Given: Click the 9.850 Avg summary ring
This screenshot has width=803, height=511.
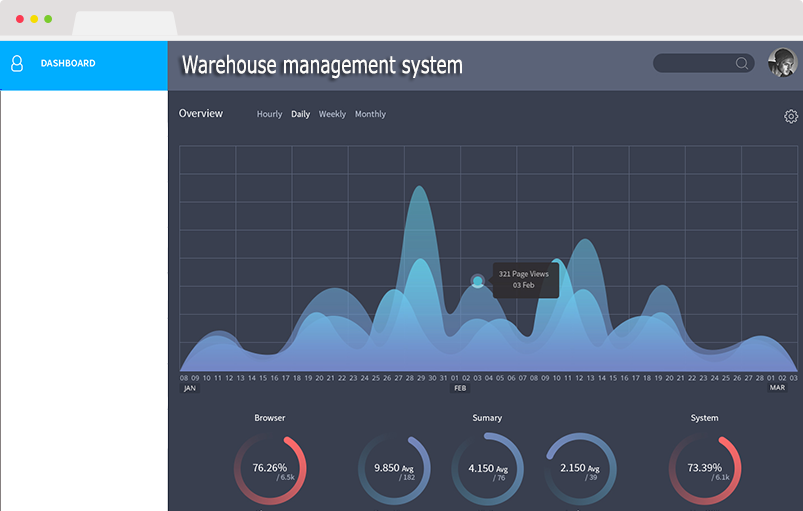Looking at the screenshot, I should [x=394, y=470].
